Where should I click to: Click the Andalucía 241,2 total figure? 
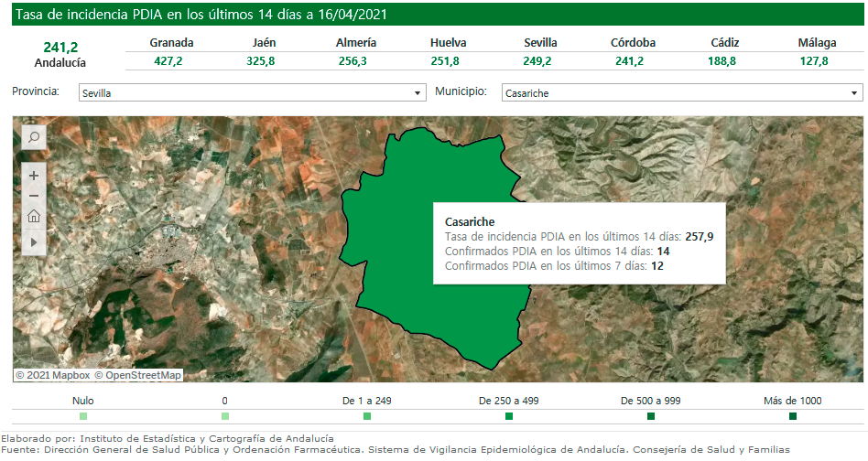click(x=60, y=48)
